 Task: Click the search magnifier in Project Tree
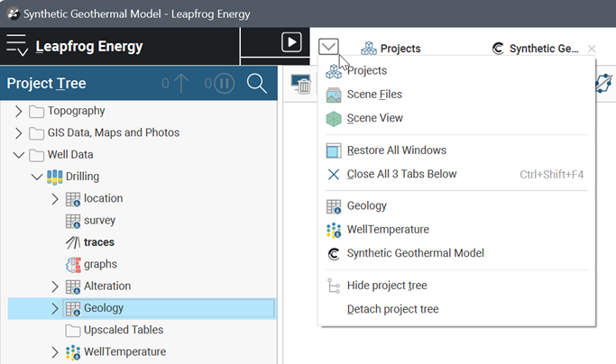(256, 84)
